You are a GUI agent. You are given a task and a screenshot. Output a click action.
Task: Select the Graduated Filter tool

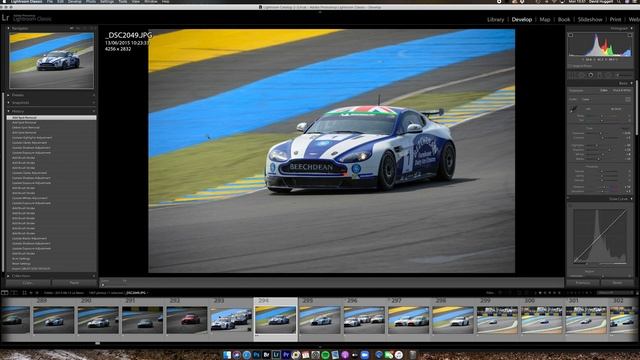click(600, 75)
